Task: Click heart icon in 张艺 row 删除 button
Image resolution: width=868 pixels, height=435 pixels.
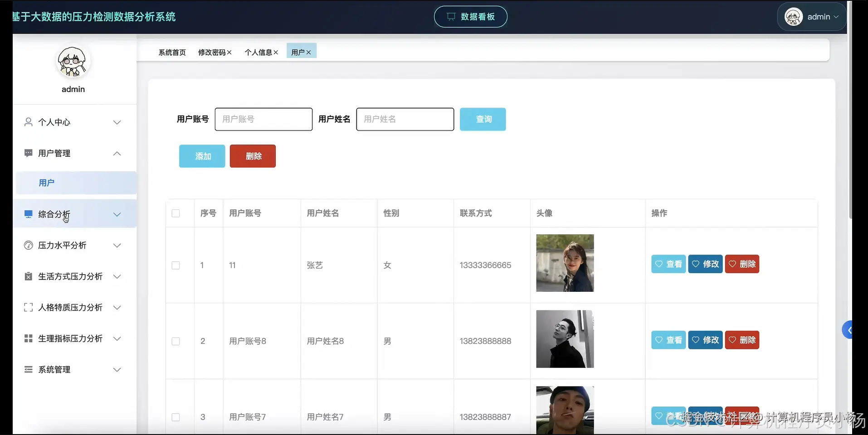Action: click(x=732, y=264)
